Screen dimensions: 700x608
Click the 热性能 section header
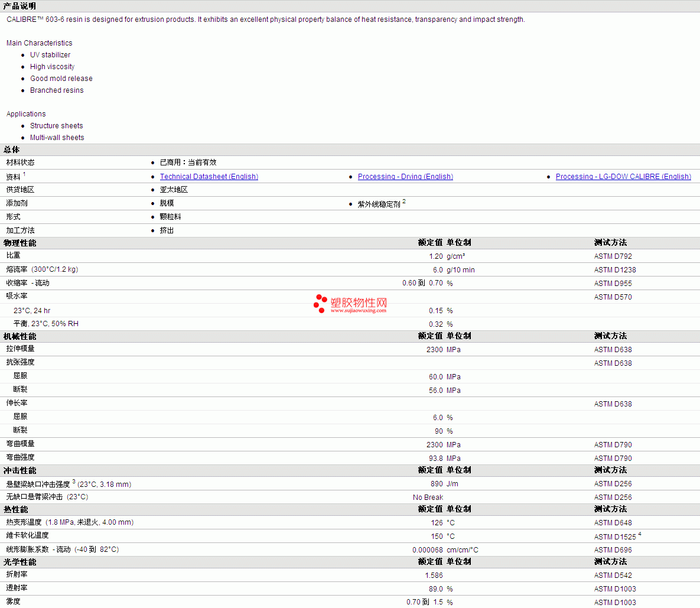click(x=15, y=509)
